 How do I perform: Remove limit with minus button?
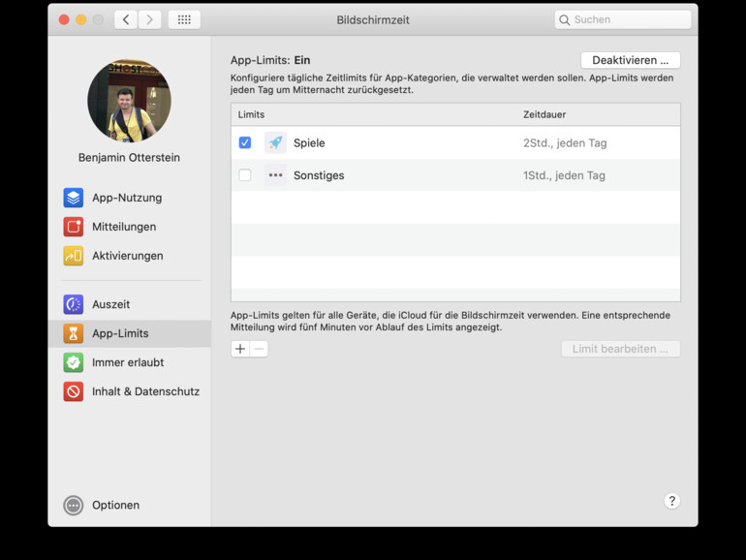[x=259, y=349]
